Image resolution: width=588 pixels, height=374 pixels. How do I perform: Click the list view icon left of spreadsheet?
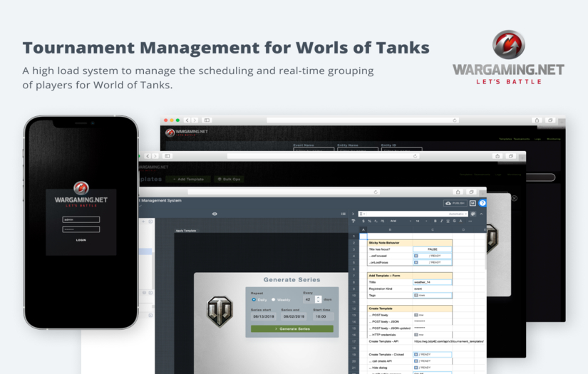point(343,214)
